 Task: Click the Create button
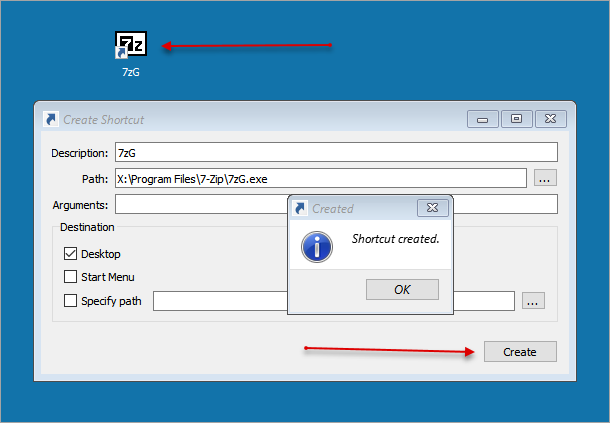(520, 352)
